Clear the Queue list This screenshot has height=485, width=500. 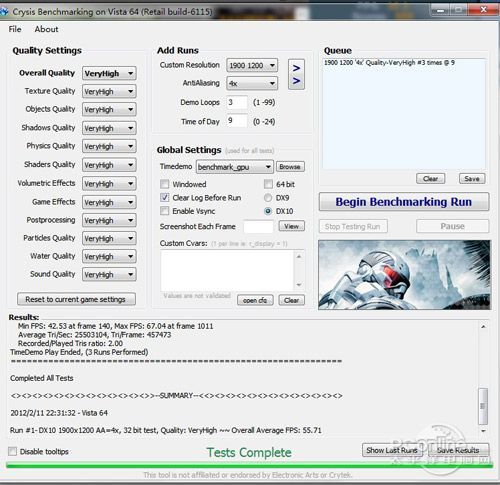pos(430,179)
